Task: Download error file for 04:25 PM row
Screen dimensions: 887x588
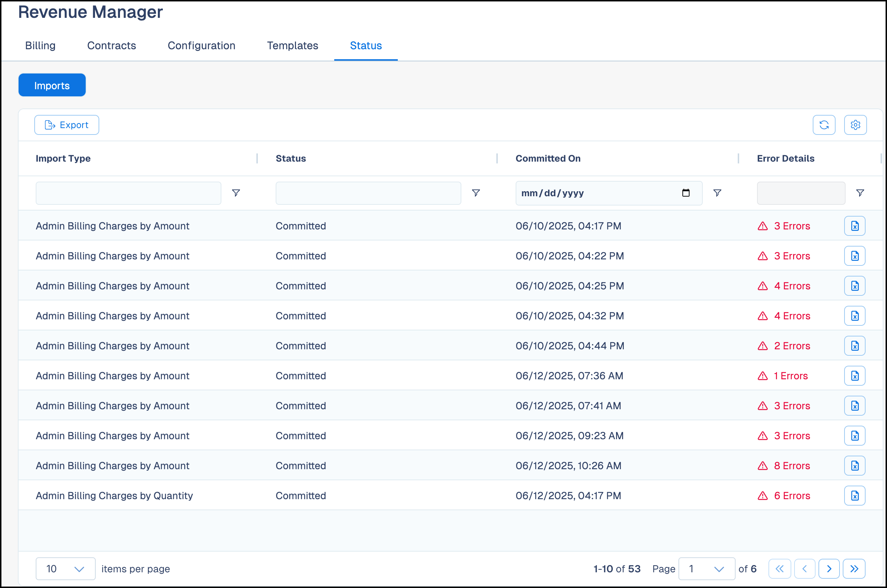Action: (x=855, y=286)
